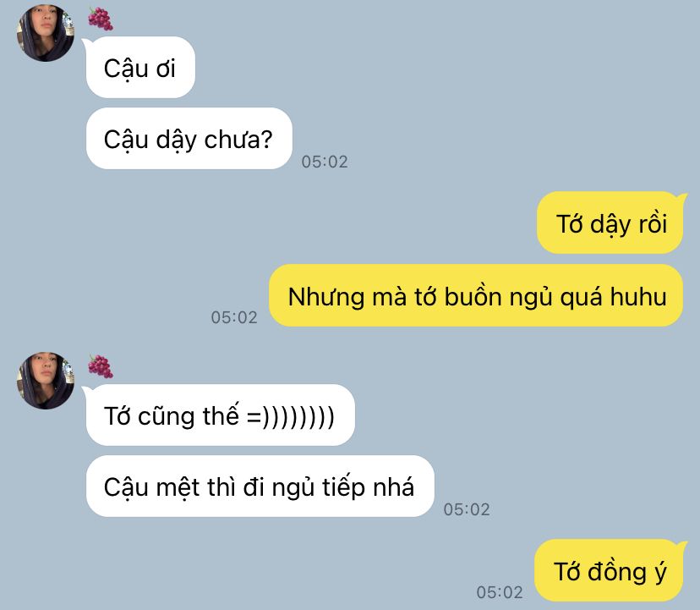Viewport: 700px width, 610px height.
Task: Open the top sender's profile avatar
Action: pyautogui.click(x=46, y=33)
